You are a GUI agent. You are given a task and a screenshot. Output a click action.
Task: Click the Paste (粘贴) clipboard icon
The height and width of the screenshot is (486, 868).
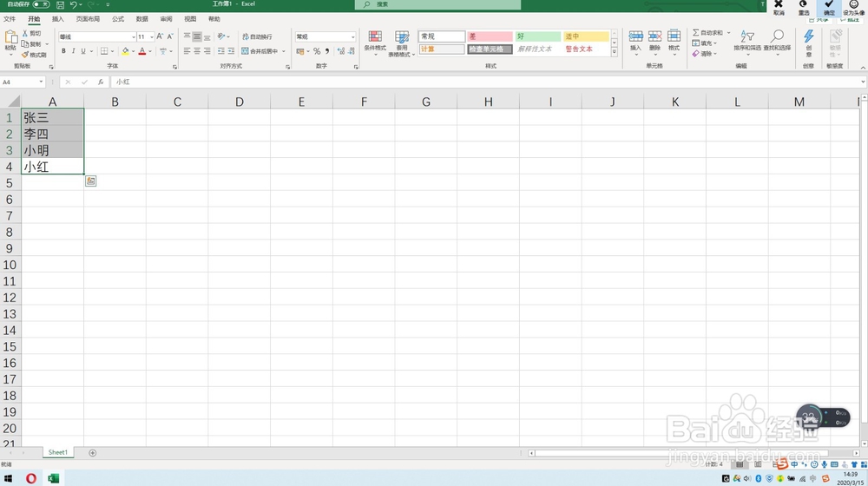[10, 37]
